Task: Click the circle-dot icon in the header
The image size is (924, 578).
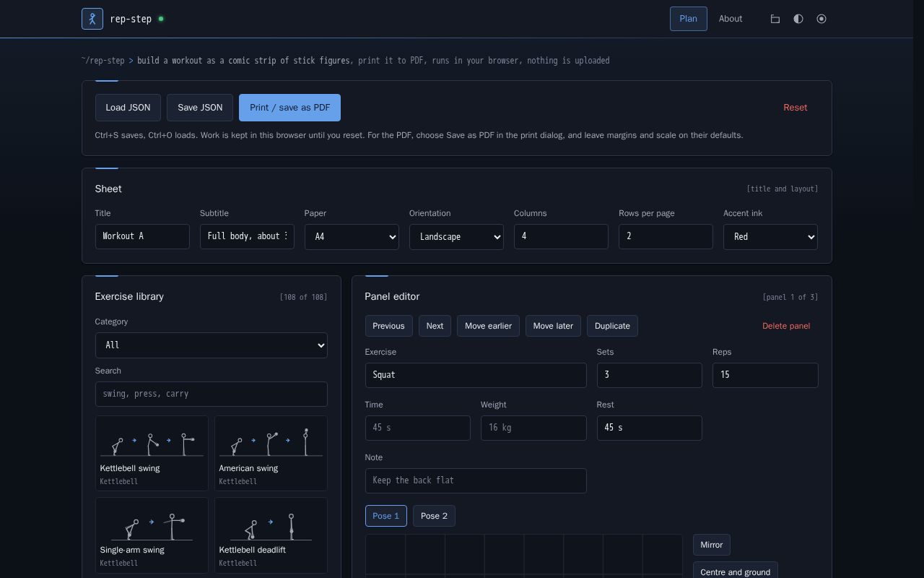Action: (x=821, y=19)
